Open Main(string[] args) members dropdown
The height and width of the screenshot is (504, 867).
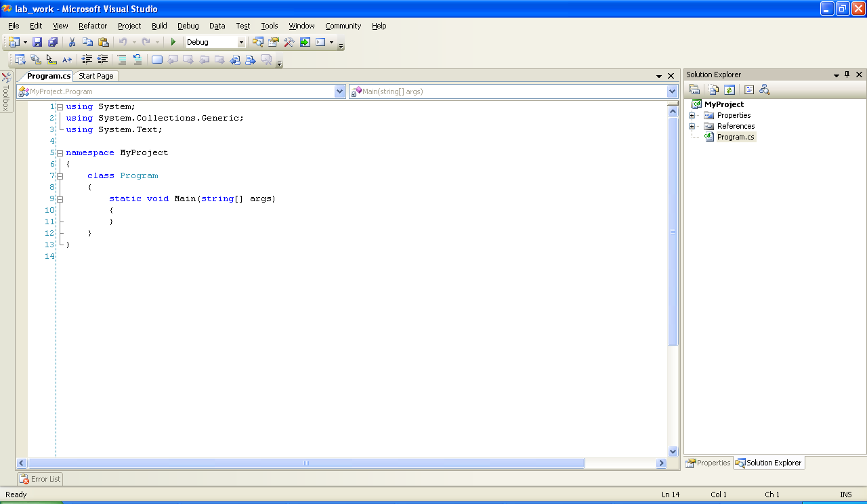(672, 91)
